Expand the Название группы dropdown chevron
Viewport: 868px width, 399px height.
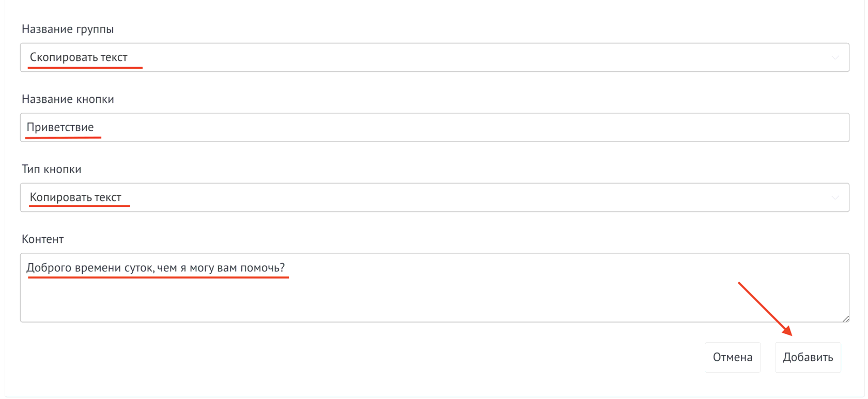pos(835,57)
